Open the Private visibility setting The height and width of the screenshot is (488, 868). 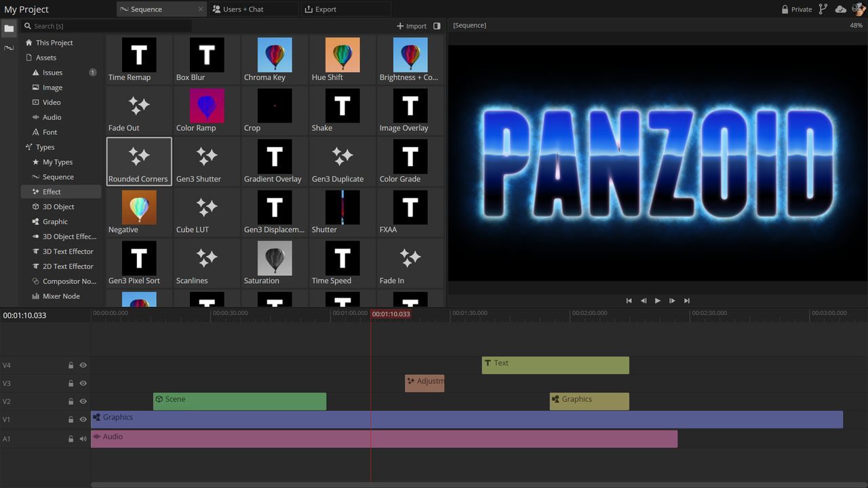tap(796, 9)
